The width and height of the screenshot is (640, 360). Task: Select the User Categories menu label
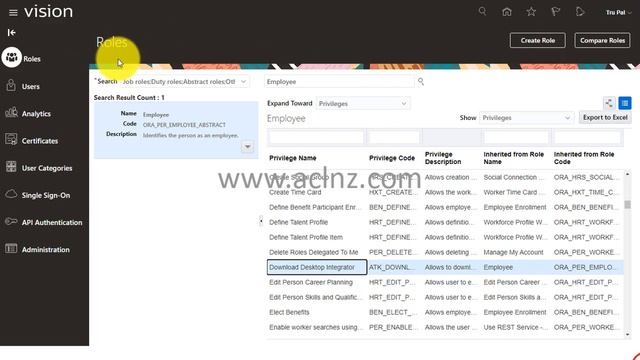pos(47,168)
